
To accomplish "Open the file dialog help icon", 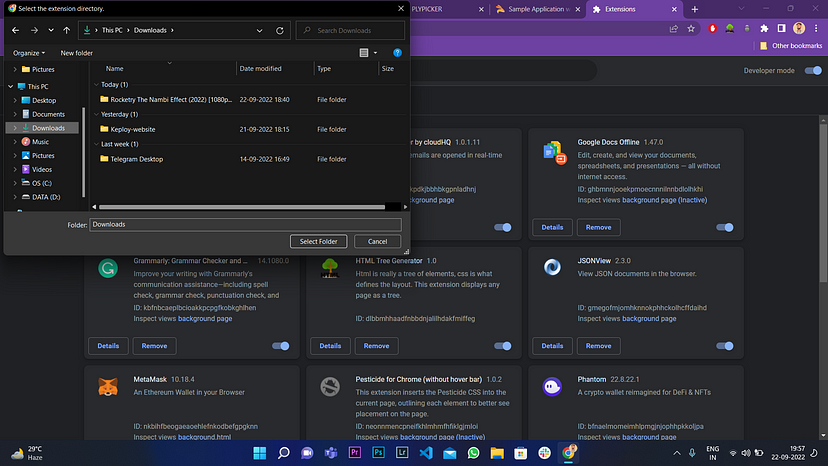I will coord(397,53).
